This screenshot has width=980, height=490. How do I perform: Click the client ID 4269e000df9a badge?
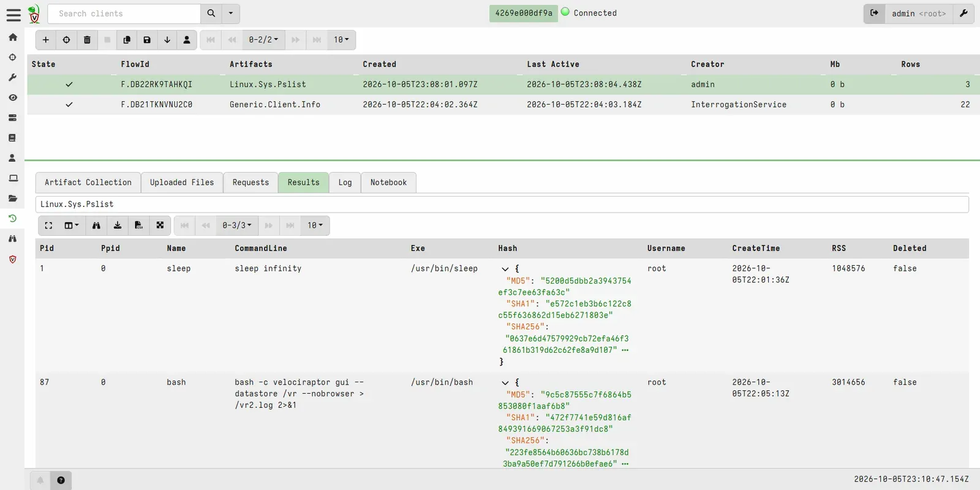524,13
